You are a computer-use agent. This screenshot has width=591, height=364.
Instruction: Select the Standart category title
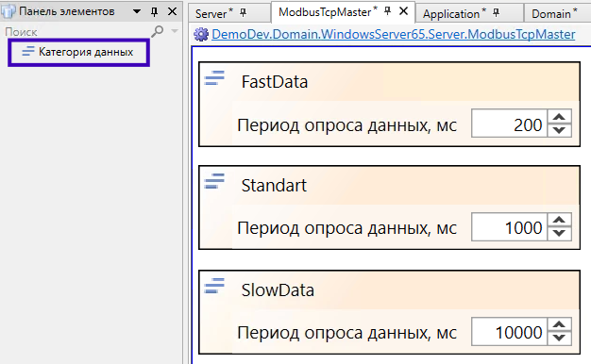tap(274, 185)
